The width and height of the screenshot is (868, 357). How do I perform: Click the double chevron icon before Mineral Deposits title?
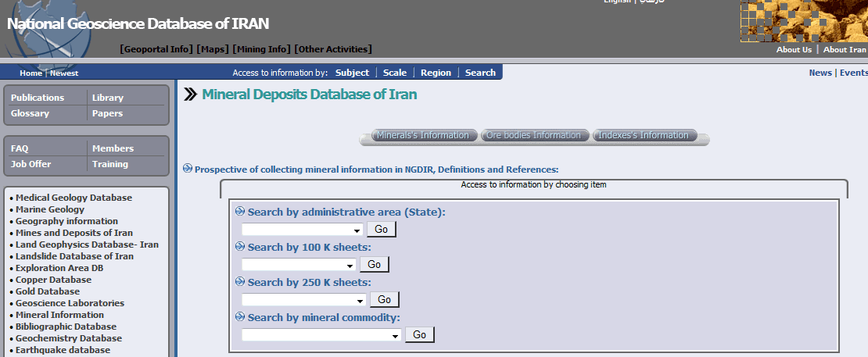pos(190,95)
